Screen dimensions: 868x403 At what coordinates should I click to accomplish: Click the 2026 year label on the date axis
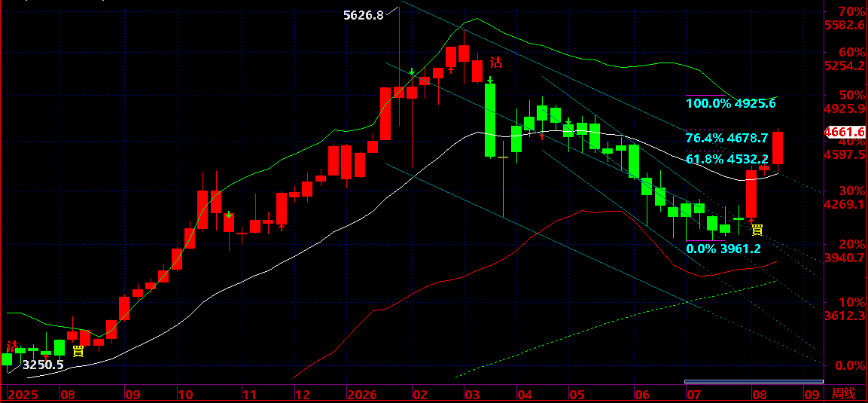tap(361, 395)
